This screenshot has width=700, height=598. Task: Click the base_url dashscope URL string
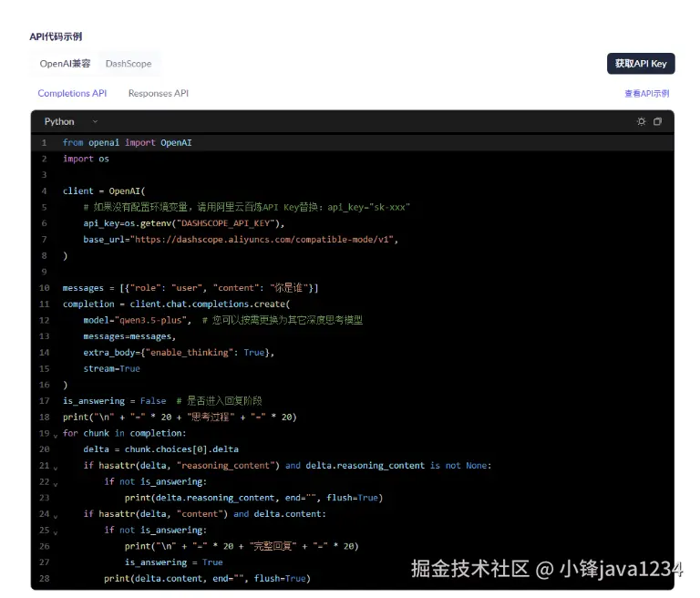tap(262, 240)
